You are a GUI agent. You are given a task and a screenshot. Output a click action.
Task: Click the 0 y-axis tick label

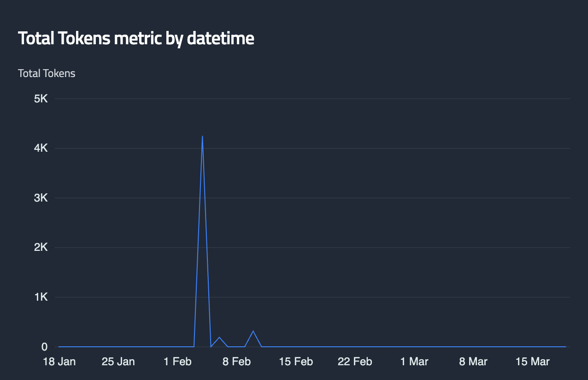[x=45, y=347]
